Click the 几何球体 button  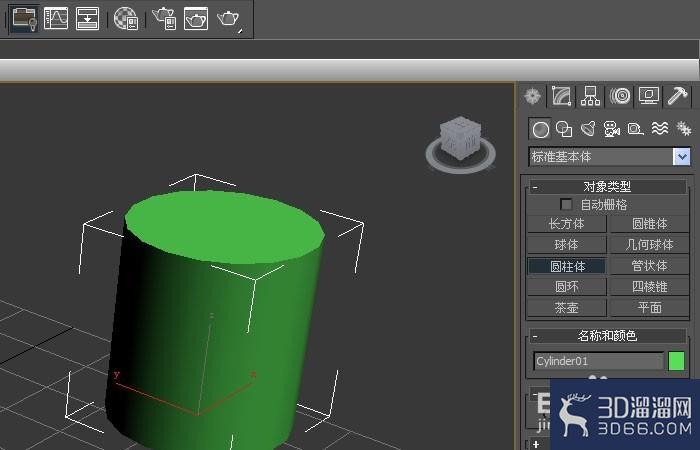pos(650,245)
